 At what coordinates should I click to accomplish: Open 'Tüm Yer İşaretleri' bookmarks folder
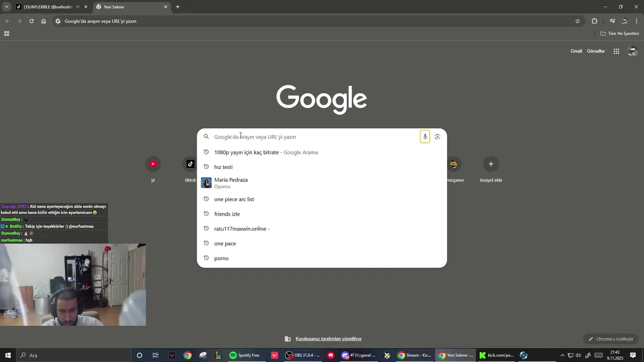coord(620,34)
